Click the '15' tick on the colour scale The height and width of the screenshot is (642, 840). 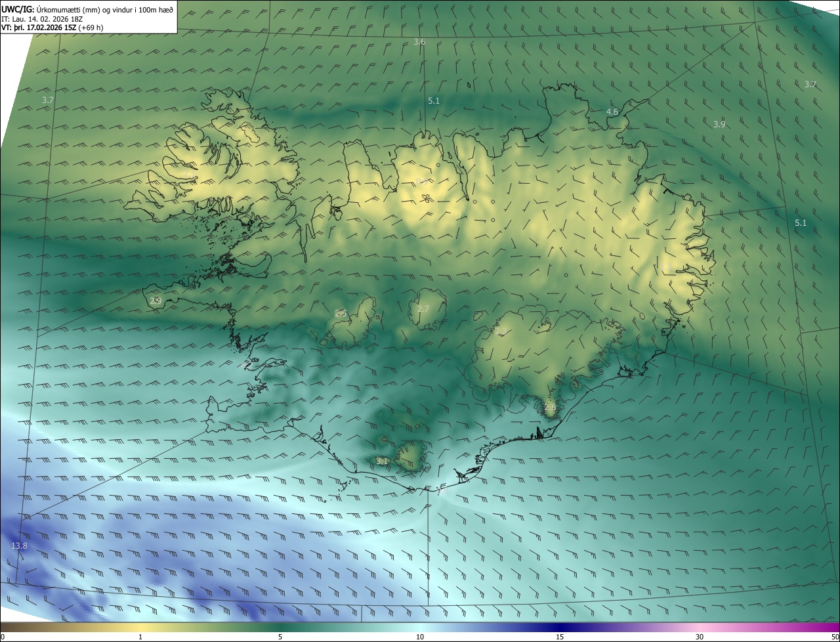[560, 637]
